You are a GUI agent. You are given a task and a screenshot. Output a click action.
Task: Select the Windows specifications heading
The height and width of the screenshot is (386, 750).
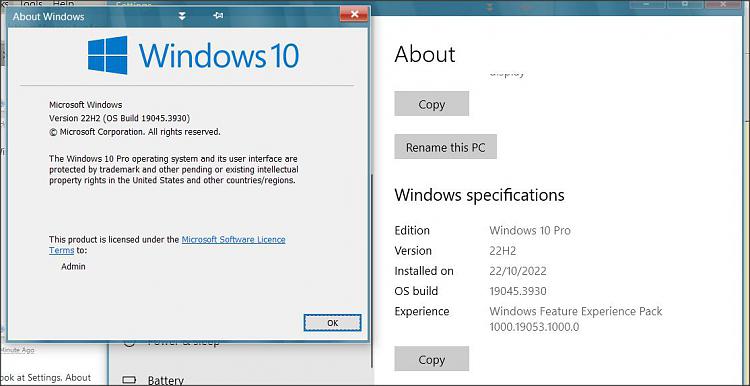pos(479,195)
